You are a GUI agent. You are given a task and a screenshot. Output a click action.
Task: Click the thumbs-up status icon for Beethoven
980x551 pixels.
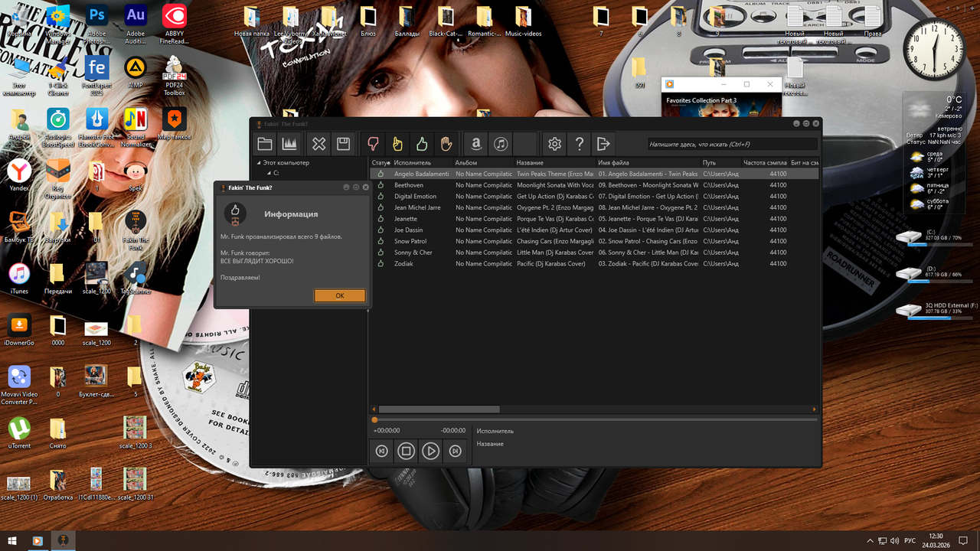tap(381, 185)
